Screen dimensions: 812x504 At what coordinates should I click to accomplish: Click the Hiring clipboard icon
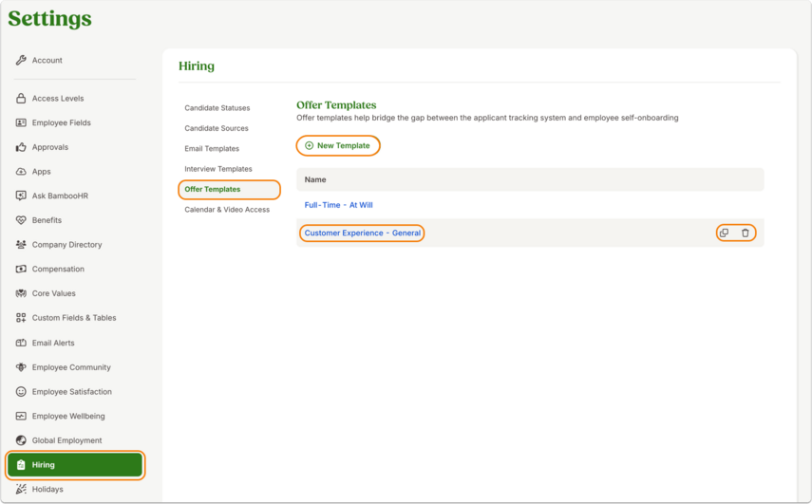[x=21, y=465]
